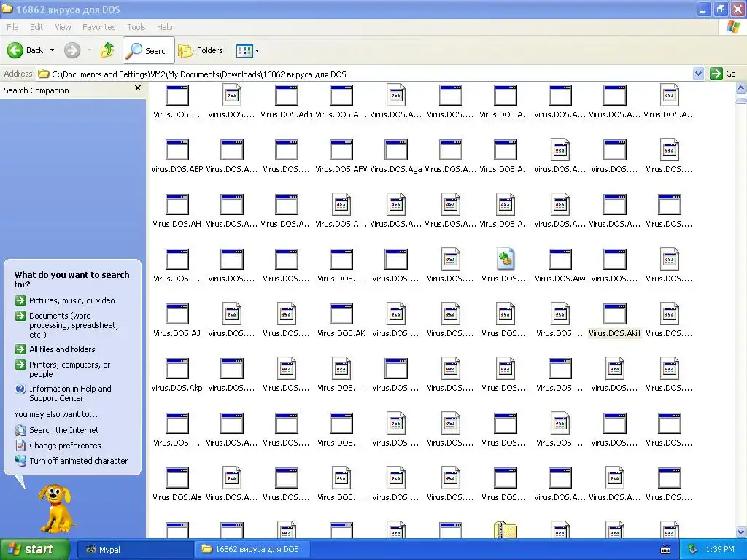Viewport: 747px width, 560px height.
Task: Select the Virus.DOS.AEP file icon
Action: tap(177, 150)
